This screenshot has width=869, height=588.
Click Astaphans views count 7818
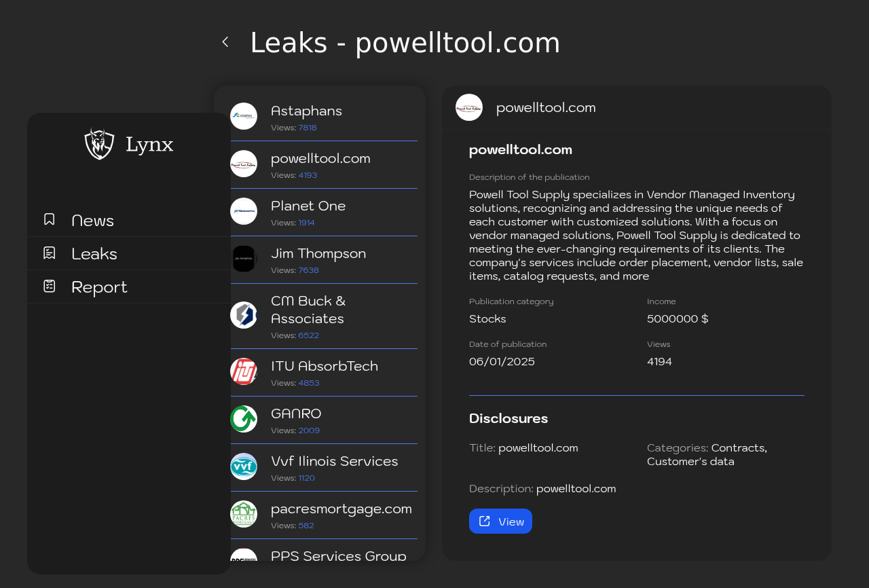(308, 128)
